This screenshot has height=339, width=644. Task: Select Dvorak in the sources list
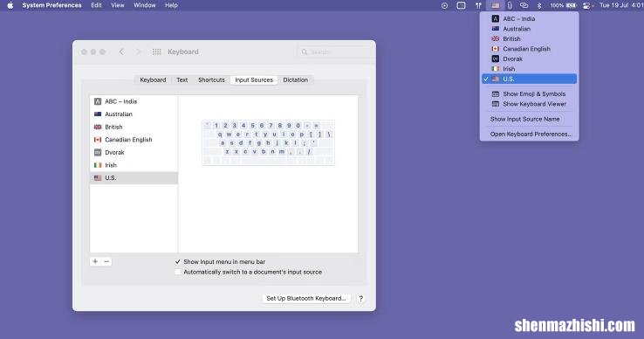click(x=134, y=152)
